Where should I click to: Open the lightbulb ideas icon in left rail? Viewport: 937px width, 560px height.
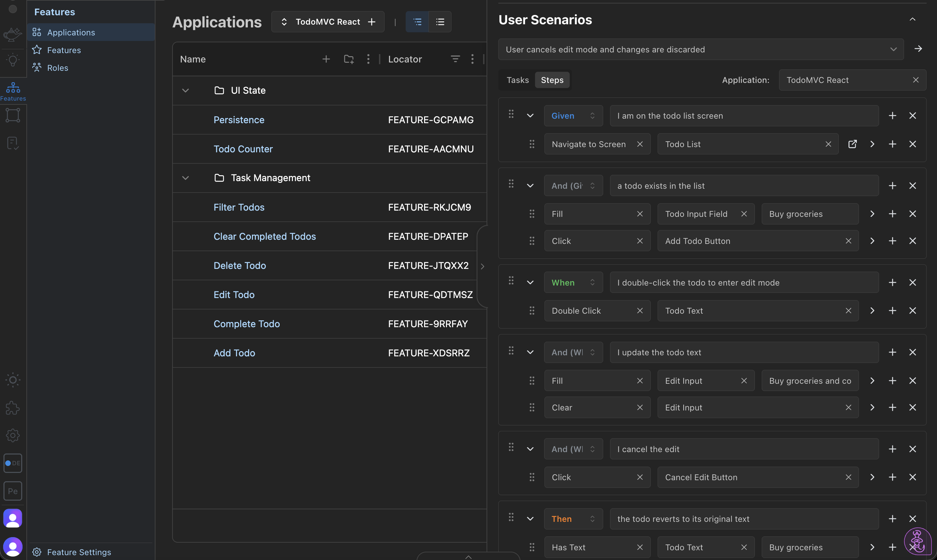[12, 60]
